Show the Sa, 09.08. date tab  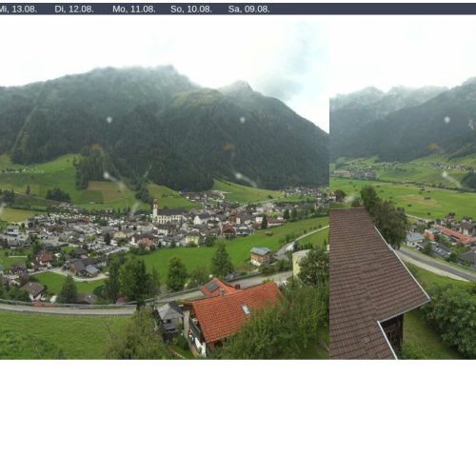point(249,10)
